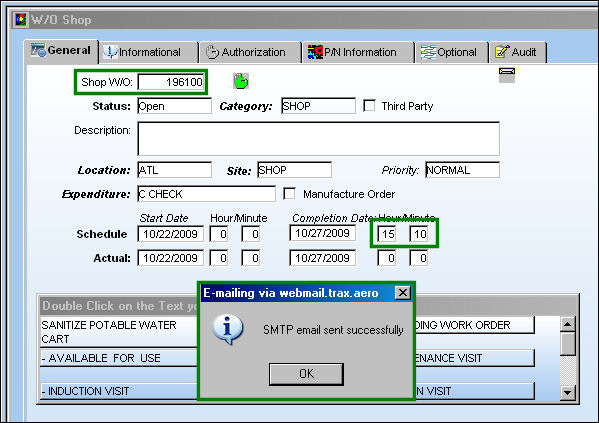The height and width of the screenshot is (423, 599).
Task: Click the Priority field showing NORMAL
Action: tap(462, 170)
